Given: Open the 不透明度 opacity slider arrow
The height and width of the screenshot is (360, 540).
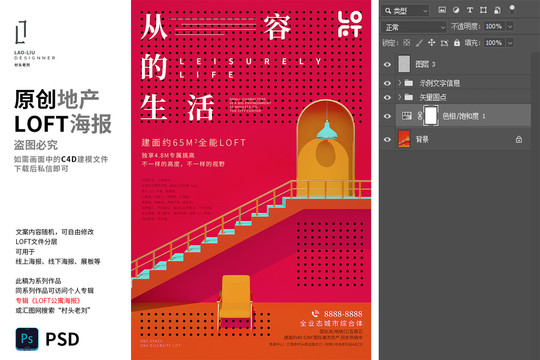Looking at the screenshot, I should 510,27.
